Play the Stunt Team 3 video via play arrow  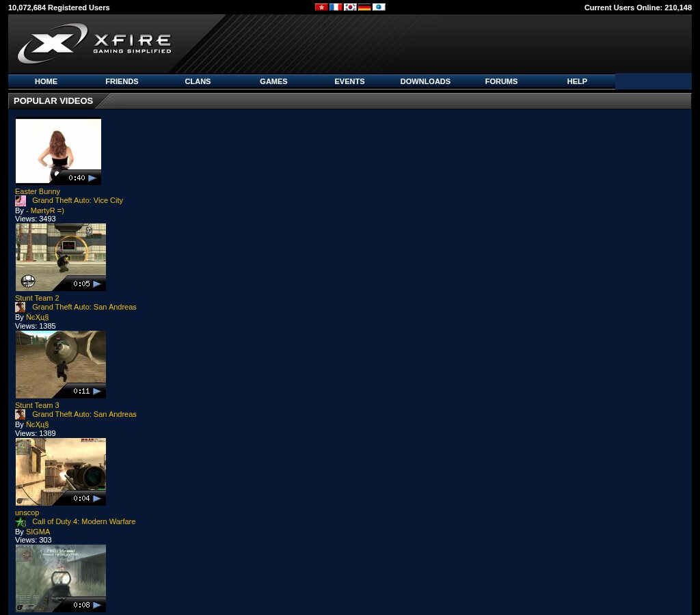[97, 391]
